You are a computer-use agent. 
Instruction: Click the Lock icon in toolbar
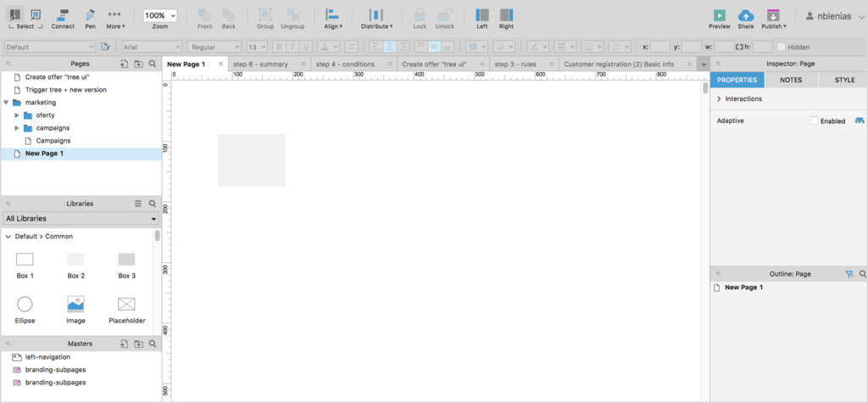(x=420, y=19)
